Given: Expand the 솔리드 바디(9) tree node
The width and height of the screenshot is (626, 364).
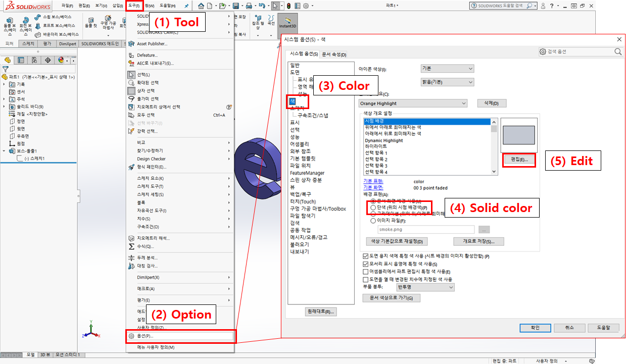Looking at the screenshot, I should 4,107.
